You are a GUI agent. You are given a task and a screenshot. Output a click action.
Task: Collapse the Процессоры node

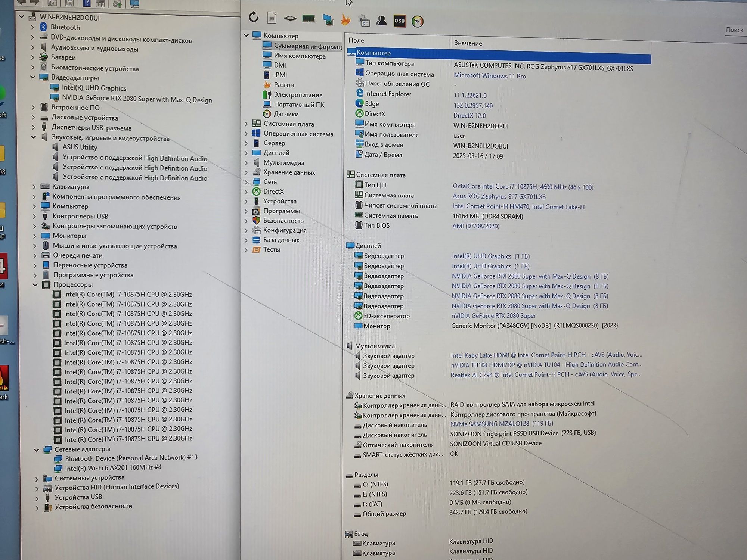[x=35, y=284]
